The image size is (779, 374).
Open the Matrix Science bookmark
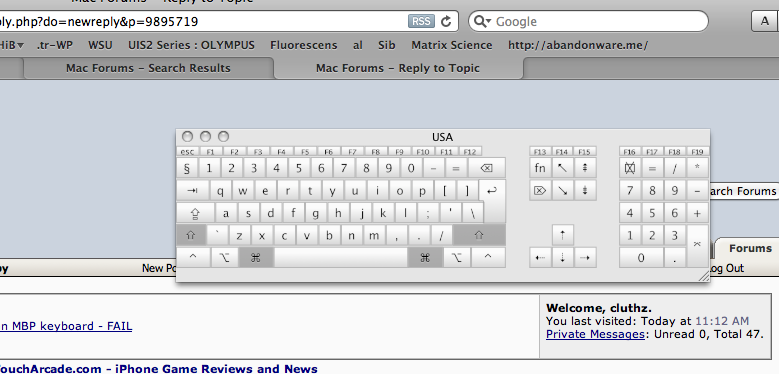coord(452,45)
